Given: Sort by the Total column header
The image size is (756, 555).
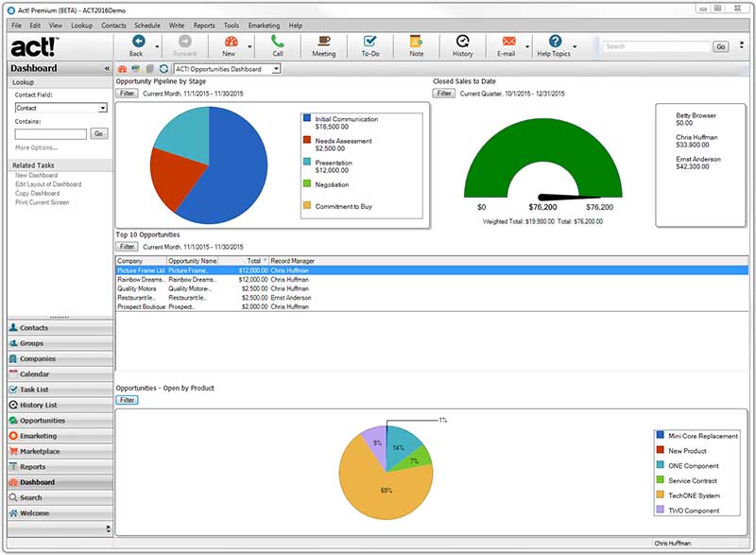Looking at the screenshot, I should click(243, 261).
